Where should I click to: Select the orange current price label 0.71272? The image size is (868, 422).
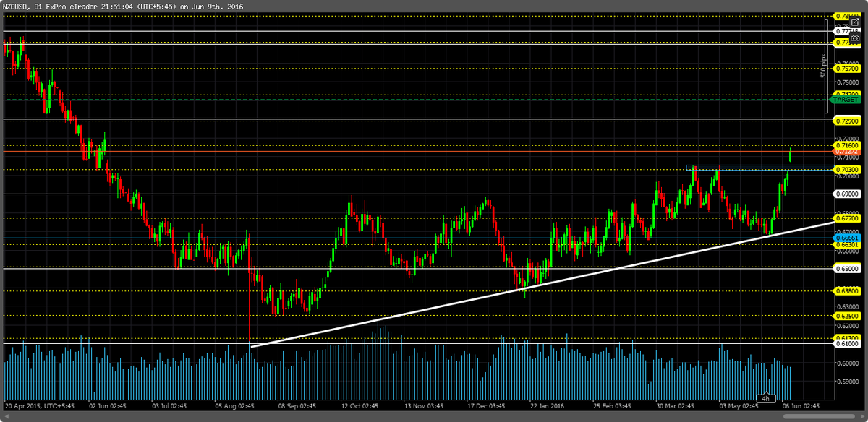[847, 152]
